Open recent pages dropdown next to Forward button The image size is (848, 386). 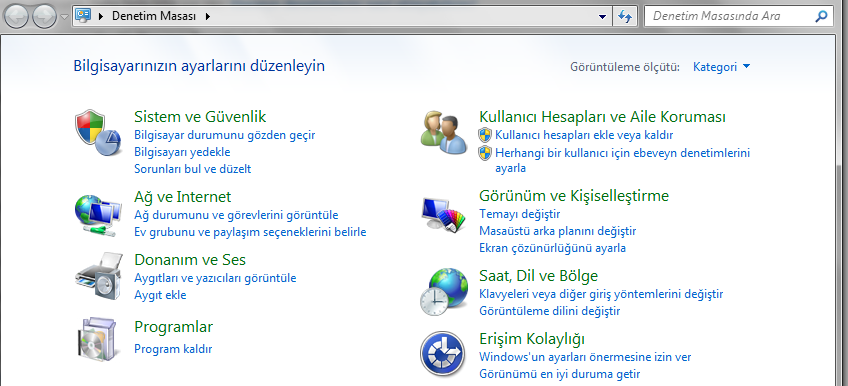[64, 17]
